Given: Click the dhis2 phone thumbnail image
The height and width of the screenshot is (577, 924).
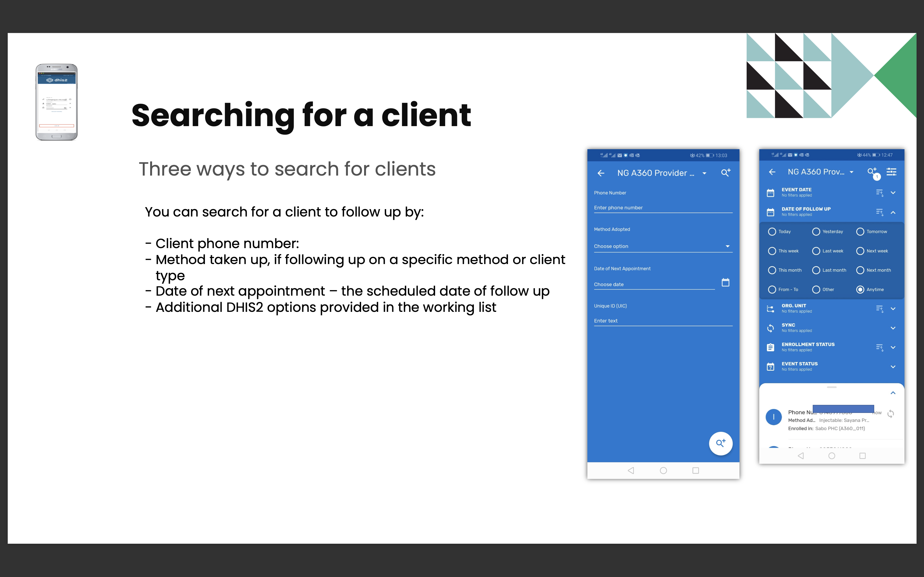Looking at the screenshot, I should point(56,102).
